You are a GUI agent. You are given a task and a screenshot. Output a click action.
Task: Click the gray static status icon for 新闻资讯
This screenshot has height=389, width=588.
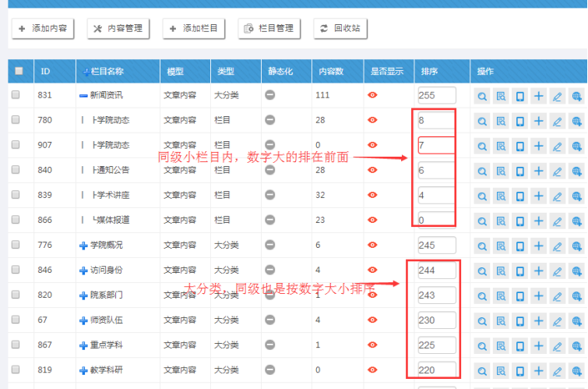[270, 95]
